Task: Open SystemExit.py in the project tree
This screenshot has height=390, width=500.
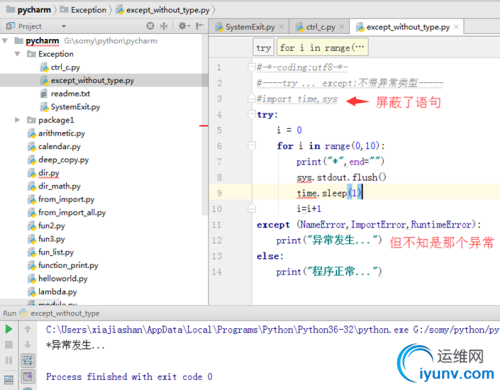Action: click(75, 107)
